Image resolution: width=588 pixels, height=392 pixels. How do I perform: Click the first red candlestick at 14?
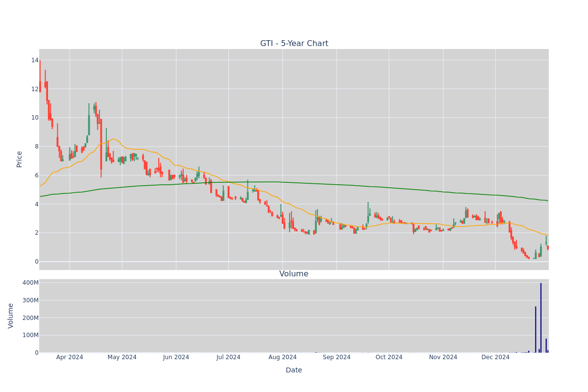40,76
